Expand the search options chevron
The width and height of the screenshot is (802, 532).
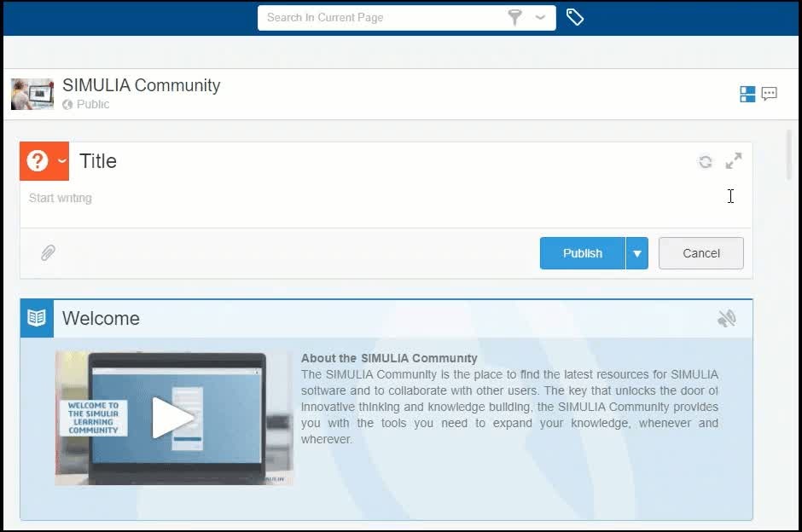(540, 17)
